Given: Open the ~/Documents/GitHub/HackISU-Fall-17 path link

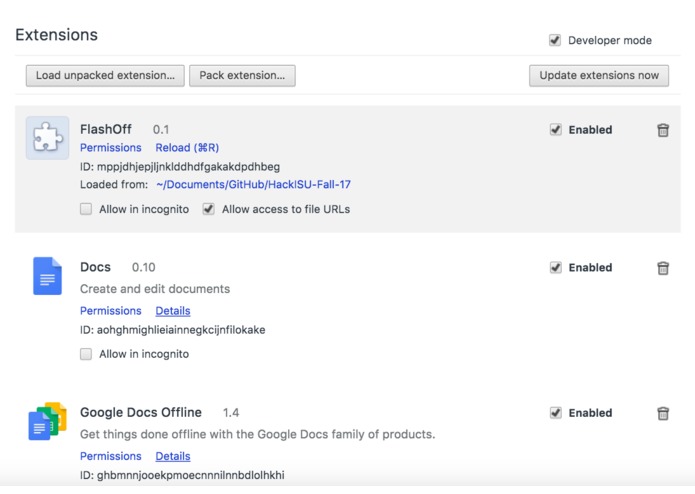Looking at the screenshot, I should [254, 184].
